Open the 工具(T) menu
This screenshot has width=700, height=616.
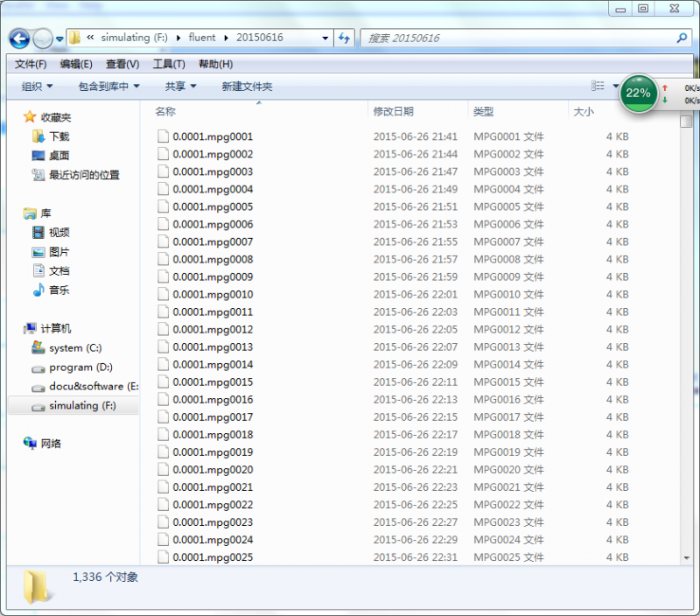pyautogui.click(x=169, y=64)
